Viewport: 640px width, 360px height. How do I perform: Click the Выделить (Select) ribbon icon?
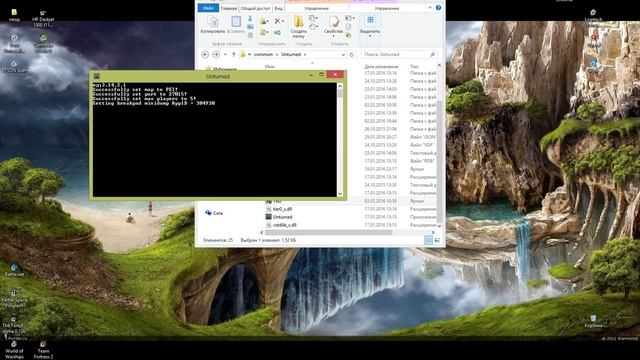coord(370,24)
